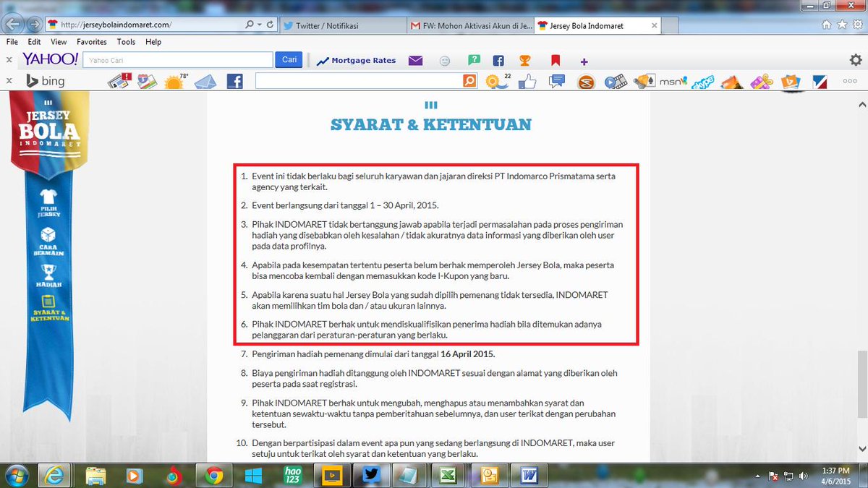Image resolution: width=868 pixels, height=488 pixels.
Task: Click the Forward navigation arrow
Action: tap(34, 25)
